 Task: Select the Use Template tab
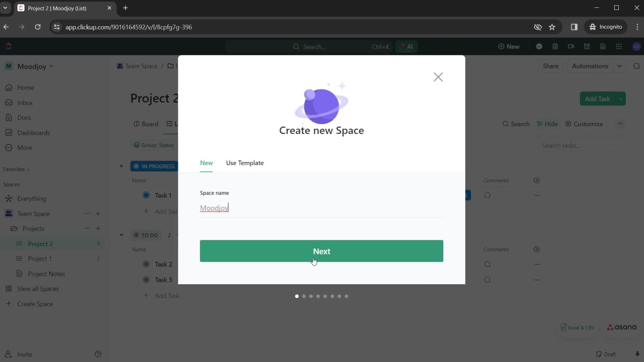(245, 163)
